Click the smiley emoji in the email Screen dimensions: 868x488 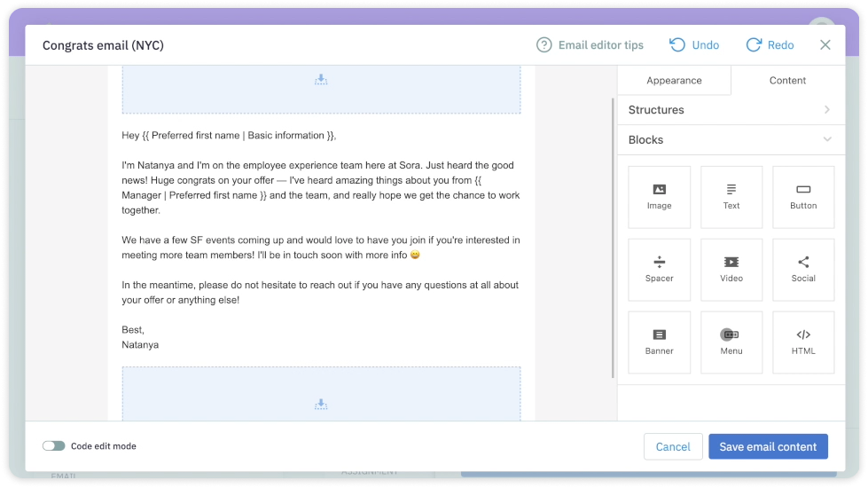click(x=415, y=255)
